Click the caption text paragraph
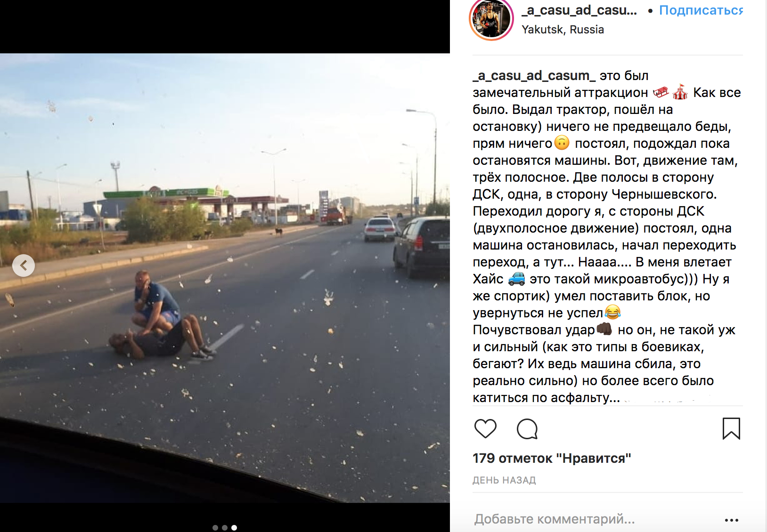 [x=607, y=237]
